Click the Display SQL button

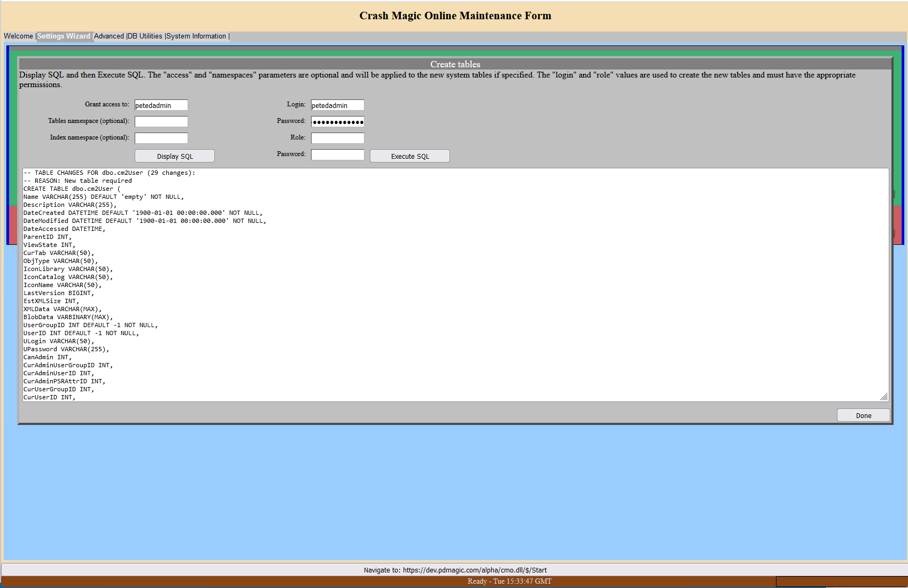point(175,156)
